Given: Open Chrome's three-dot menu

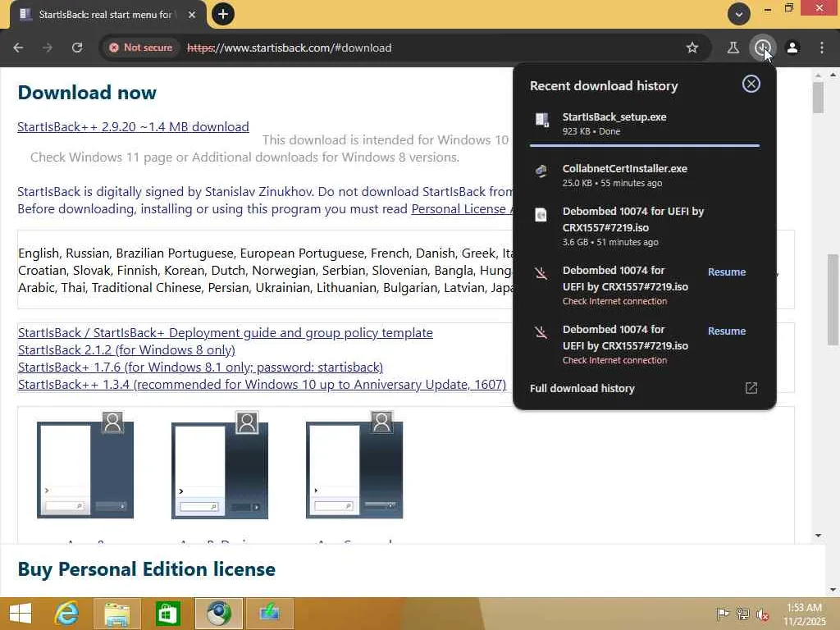Looking at the screenshot, I should tap(822, 48).
